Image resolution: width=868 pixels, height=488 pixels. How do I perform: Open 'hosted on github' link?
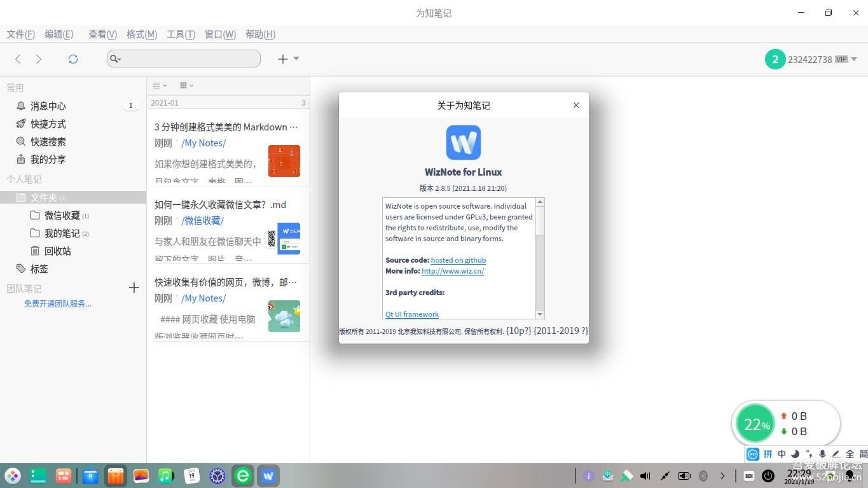(458, 260)
